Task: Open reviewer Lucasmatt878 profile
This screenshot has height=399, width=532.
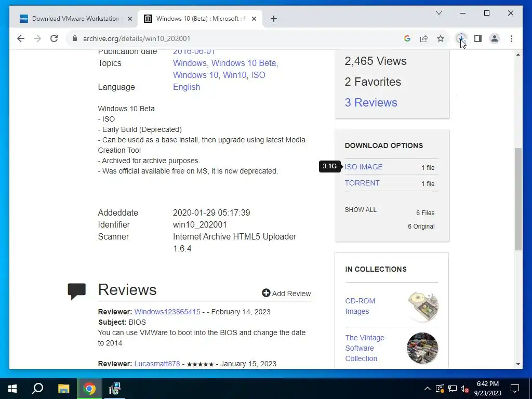Action: click(157, 364)
